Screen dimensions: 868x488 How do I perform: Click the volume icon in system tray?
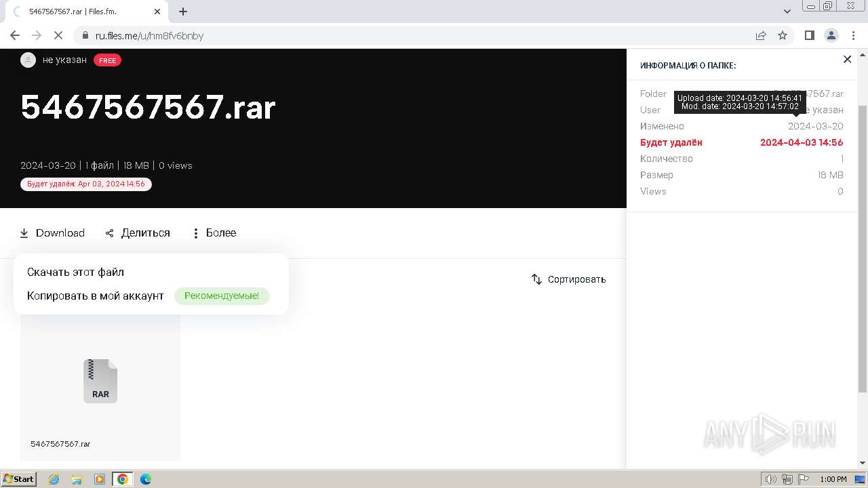(770, 479)
